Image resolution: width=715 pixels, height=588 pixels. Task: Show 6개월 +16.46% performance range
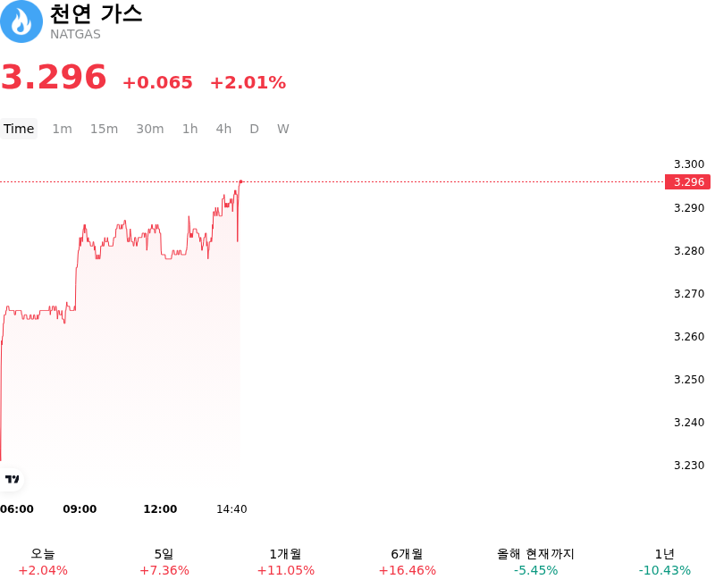point(408,562)
